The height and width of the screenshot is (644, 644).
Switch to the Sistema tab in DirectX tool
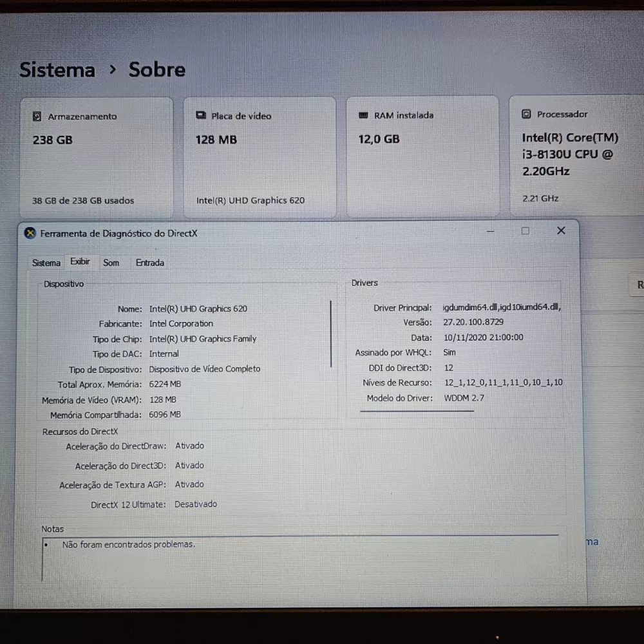pyautogui.click(x=46, y=263)
